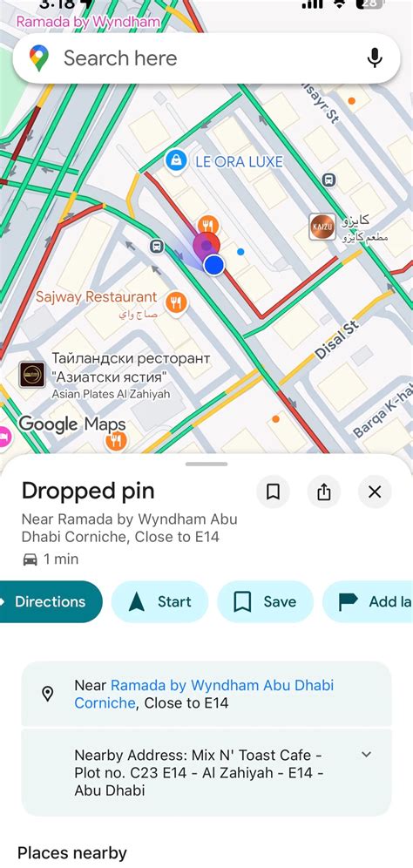The width and height of the screenshot is (413, 868).
Task: Tap the Kaizu restaurant logo marker
Action: coord(322,227)
